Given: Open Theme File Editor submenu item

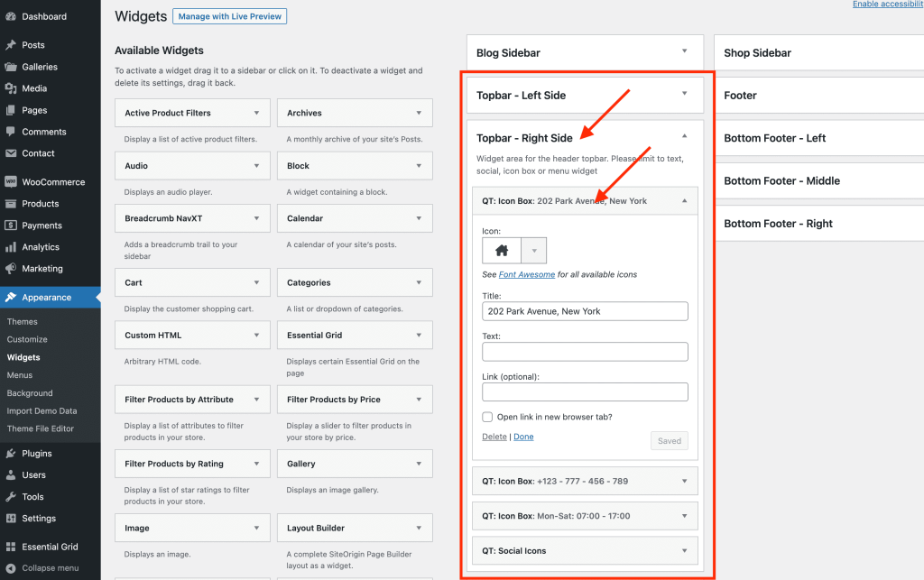Looking at the screenshot, I should 41,428.
